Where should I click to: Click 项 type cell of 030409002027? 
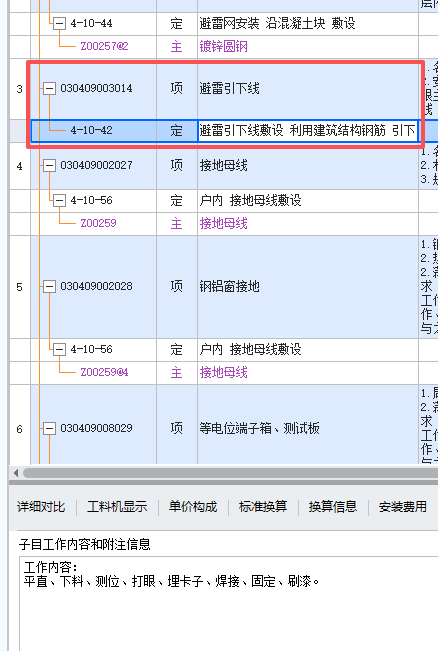click(x=176, y=166)
